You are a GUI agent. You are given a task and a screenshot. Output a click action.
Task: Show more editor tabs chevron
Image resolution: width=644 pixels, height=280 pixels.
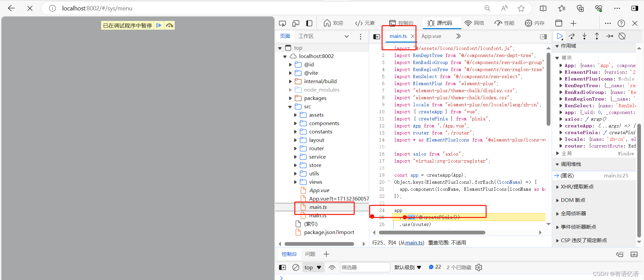click(458, 36)
